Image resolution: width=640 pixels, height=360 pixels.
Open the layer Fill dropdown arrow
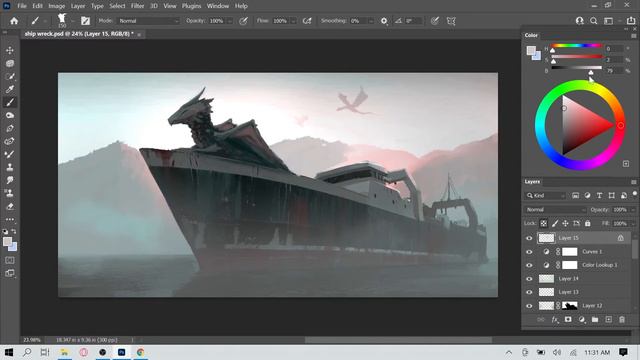point(633,223)
